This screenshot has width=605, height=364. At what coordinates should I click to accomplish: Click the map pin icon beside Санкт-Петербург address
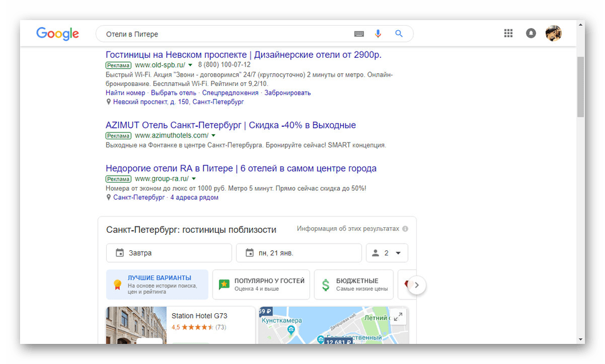coord(109,197)
